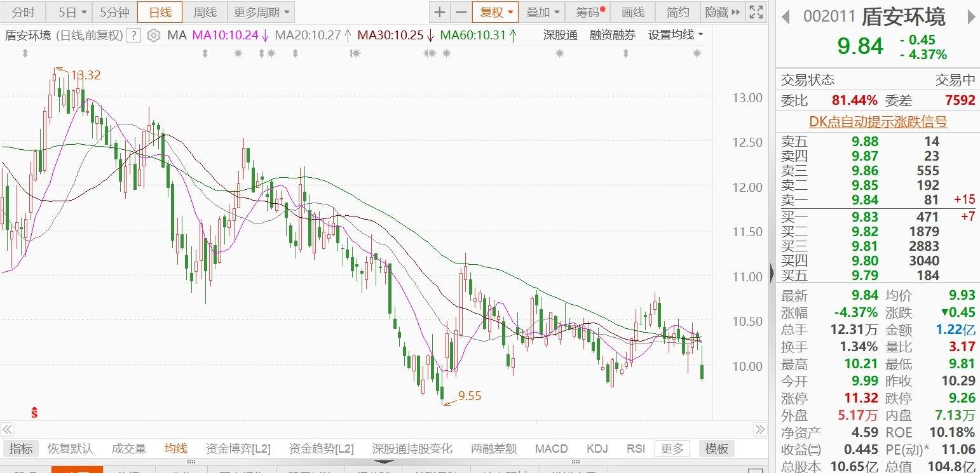980x473 pixels.
Task: Open the 画线 drawing tools
Action: point(632,12)
